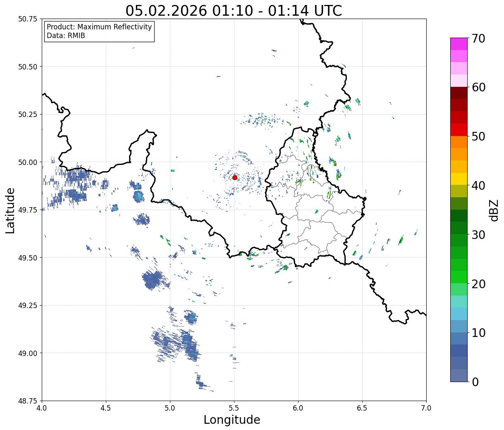Click longitude tick label 6.5
504x430 pixels.
pyautogui.click(x=362, y=408)
